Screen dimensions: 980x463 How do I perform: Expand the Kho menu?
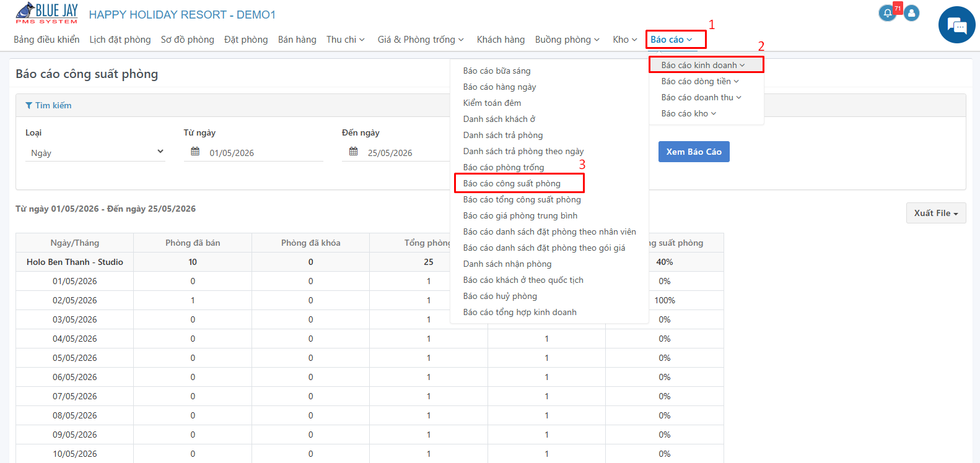(625, 40)
